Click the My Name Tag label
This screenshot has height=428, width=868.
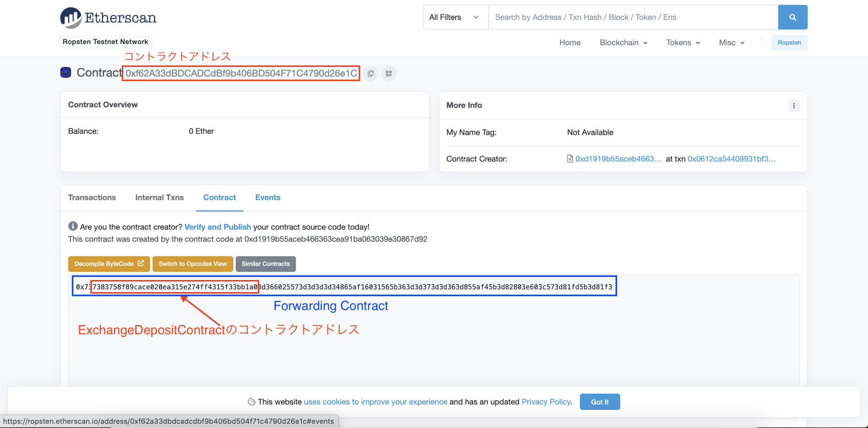[471, 133]
